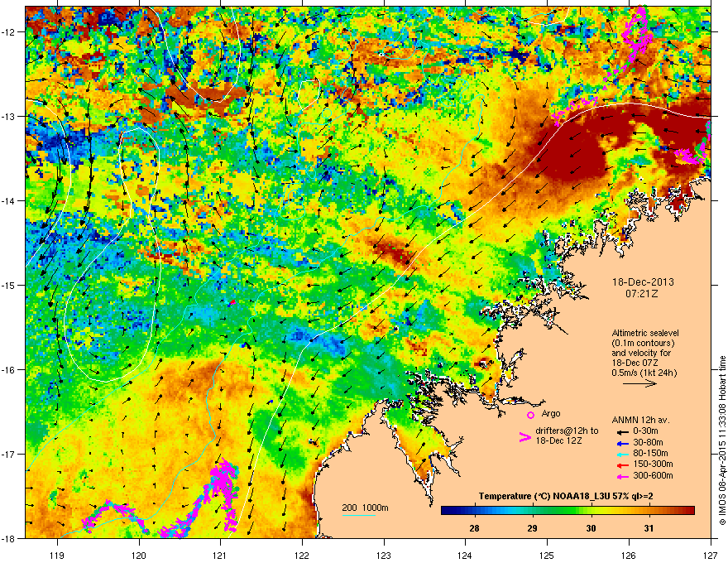Click the red 150-300m arrow legend symbol
The width and height of the screenshot is (728, 563).
click(x=624, y=464)
